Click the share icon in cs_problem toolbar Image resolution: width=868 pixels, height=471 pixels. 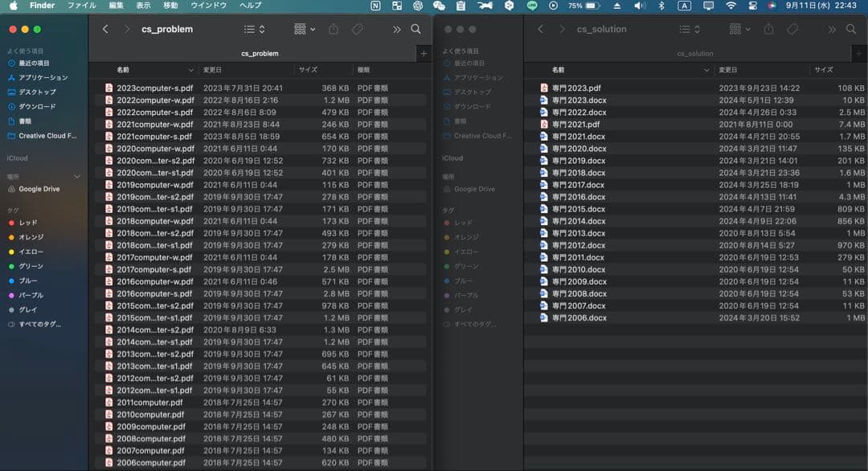point(334,29)
